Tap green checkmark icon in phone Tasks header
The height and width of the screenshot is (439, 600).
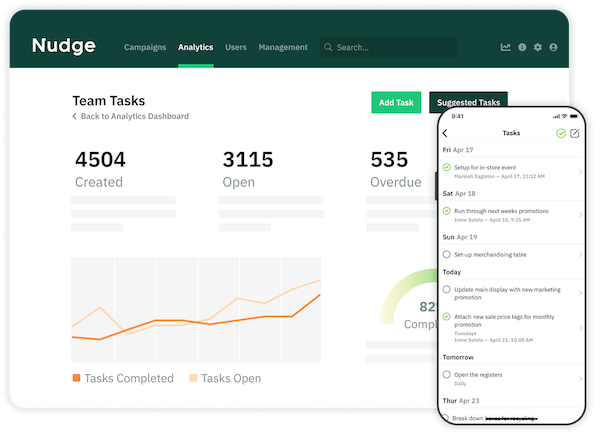561,133
